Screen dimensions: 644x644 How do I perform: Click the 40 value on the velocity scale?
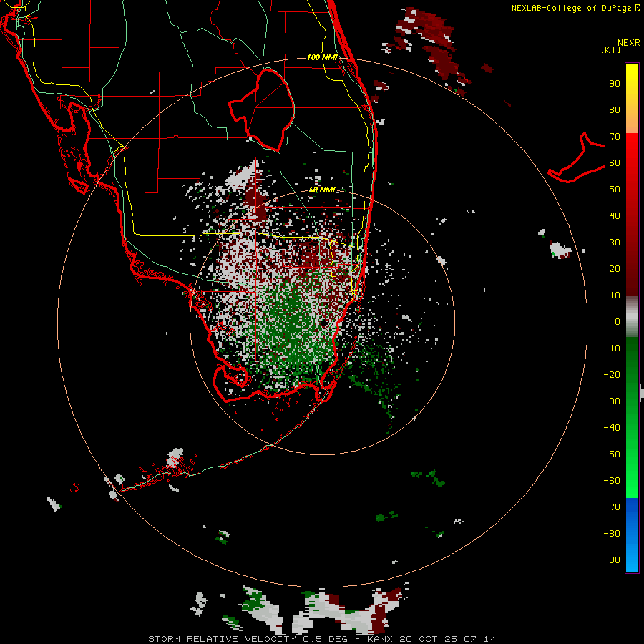point(615,216)
